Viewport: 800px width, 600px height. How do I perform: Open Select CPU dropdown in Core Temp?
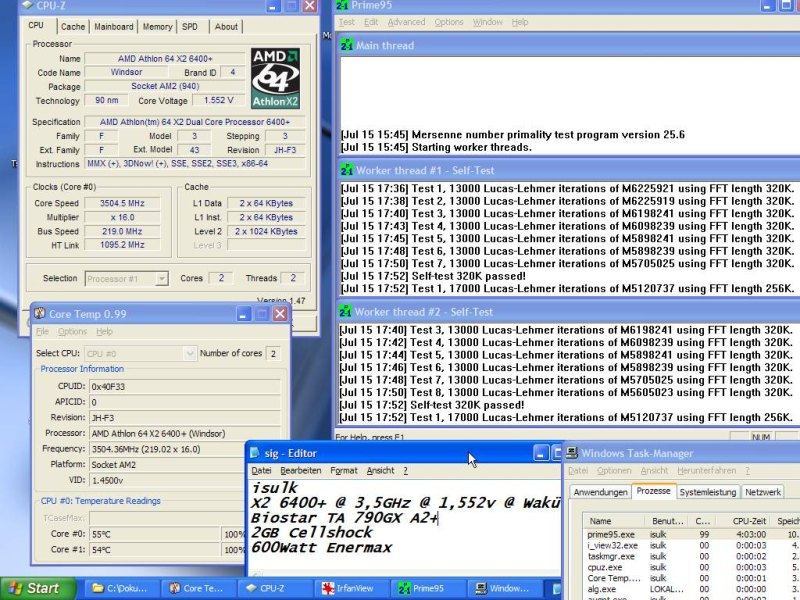(189, 353)
